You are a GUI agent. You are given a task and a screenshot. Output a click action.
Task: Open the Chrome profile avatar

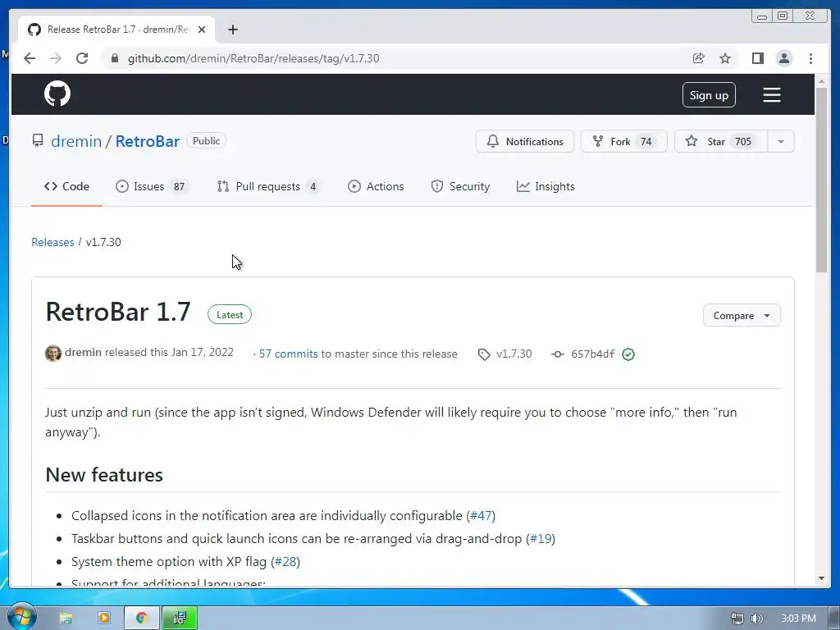783,58
